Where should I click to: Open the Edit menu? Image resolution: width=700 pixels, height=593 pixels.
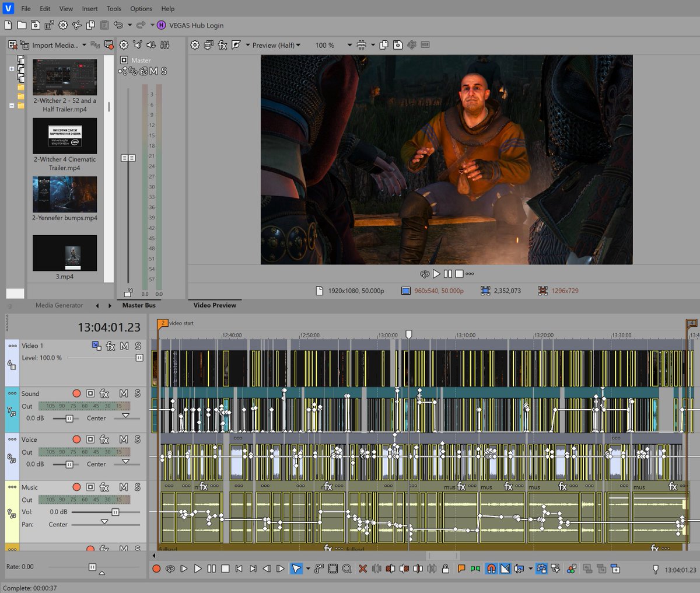pos(45,9)
